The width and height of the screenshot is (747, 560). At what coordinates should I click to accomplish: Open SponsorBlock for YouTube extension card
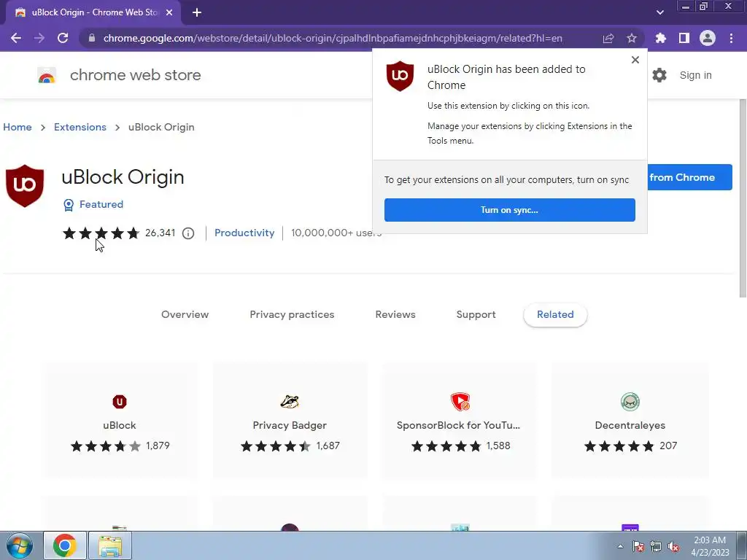click(460, 420)
